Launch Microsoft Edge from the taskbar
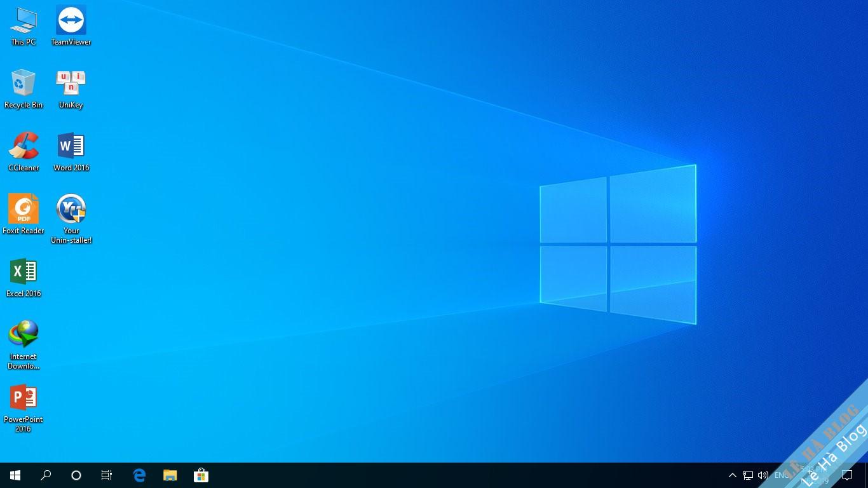 click(139, 475)
